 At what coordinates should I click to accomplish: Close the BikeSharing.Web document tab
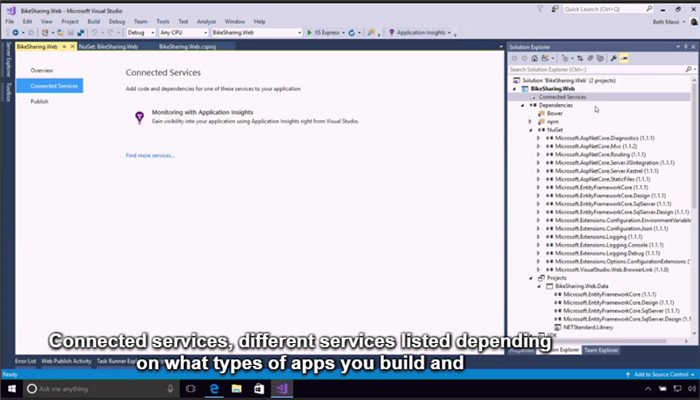72,46
